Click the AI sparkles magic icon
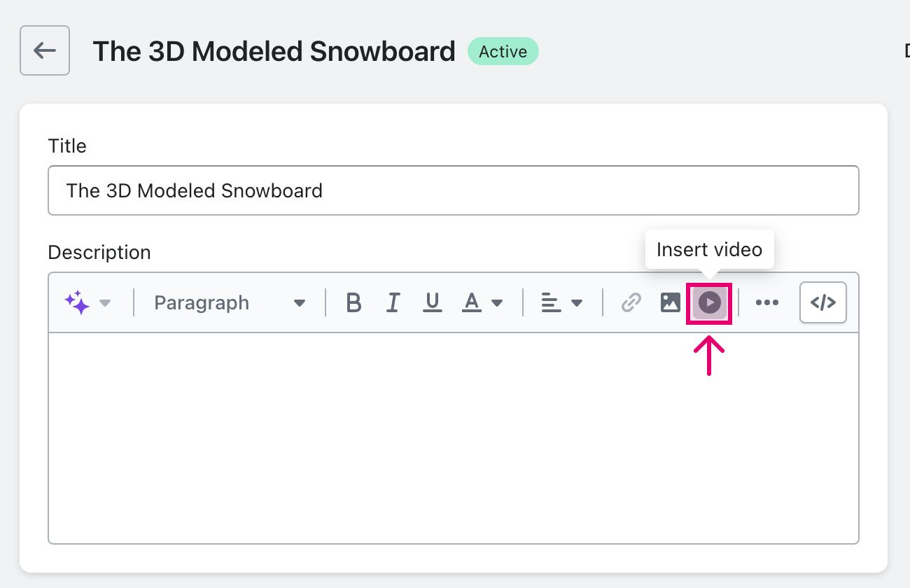This screenshot has width=910, height=588. [77, 302]
